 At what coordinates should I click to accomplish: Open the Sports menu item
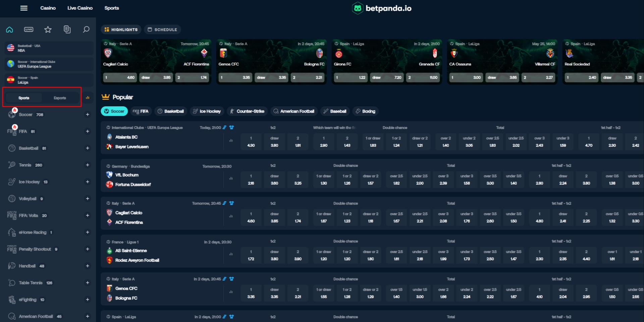tap(112, 8)
